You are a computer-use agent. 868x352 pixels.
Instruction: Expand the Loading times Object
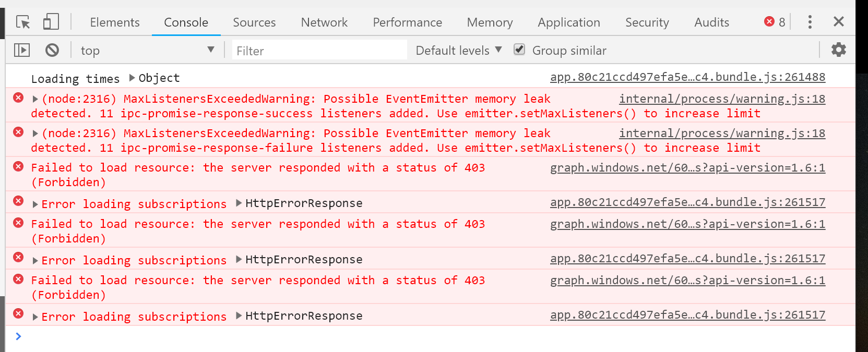[132, 78]
